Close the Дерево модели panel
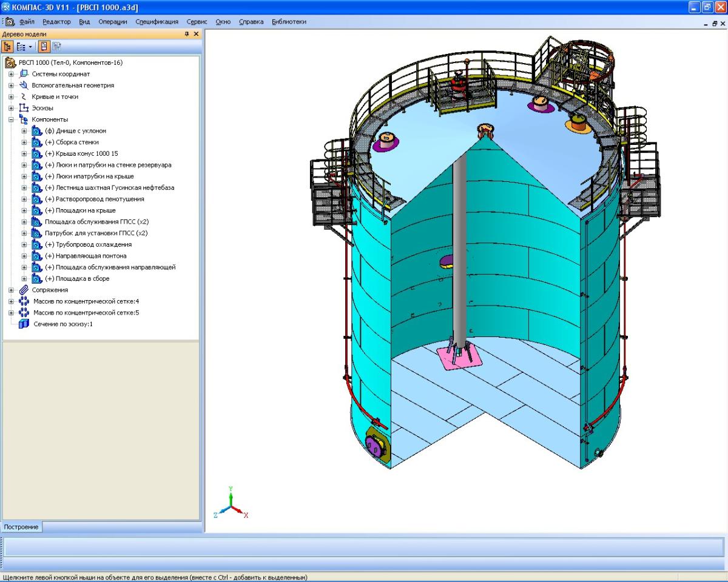728x582 pixels. (x=196, y=35)
